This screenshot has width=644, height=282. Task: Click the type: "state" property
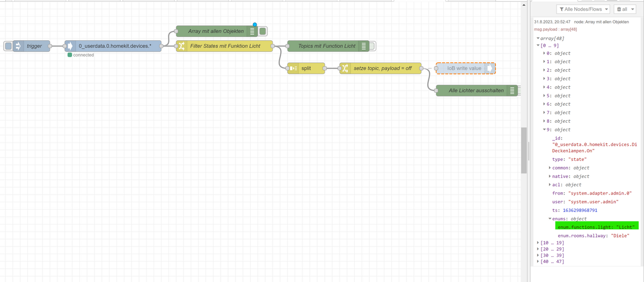click(x=569, y=159)
